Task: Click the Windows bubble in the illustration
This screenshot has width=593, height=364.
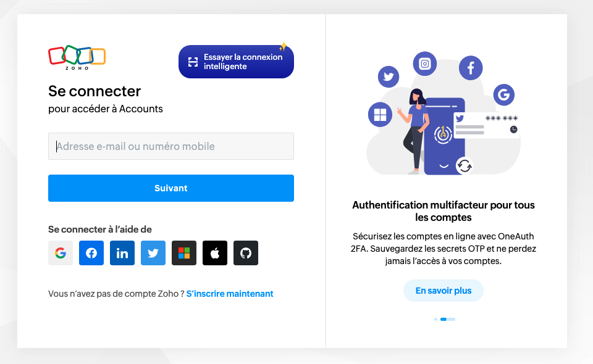Action: pyautogui.click(x=380, y=114)
